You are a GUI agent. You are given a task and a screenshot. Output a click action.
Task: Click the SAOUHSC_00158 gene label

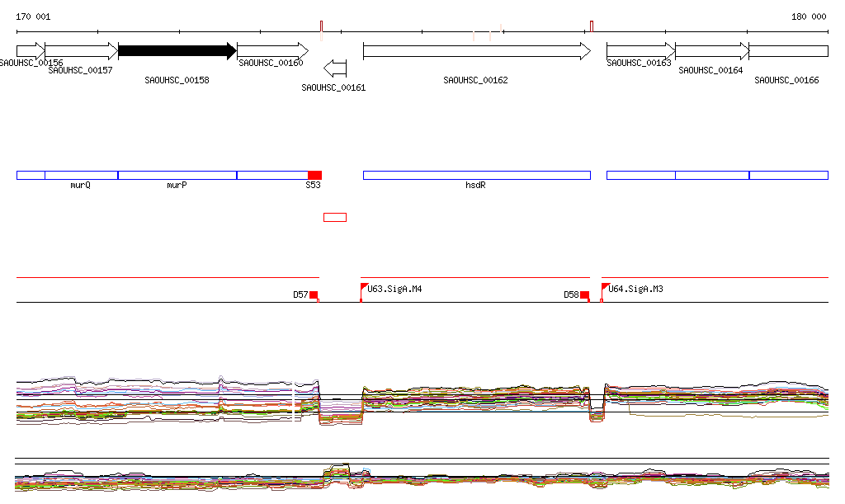coord(177,80)
